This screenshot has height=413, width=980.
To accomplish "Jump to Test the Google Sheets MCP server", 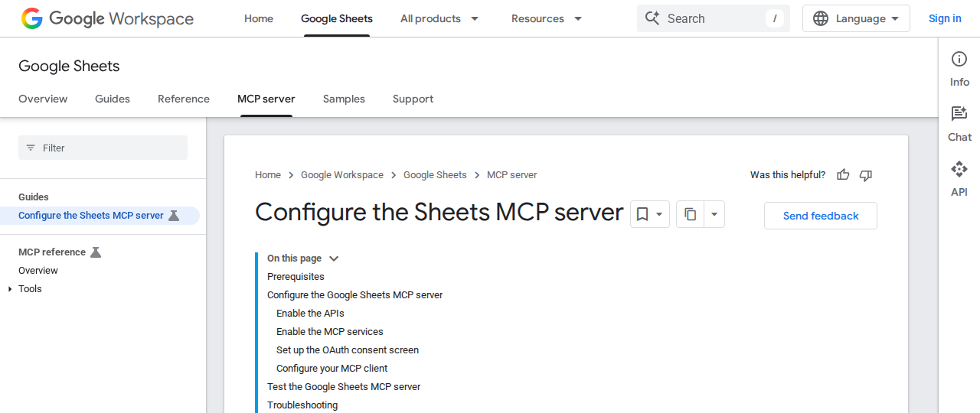I will [x=344, y=387].
